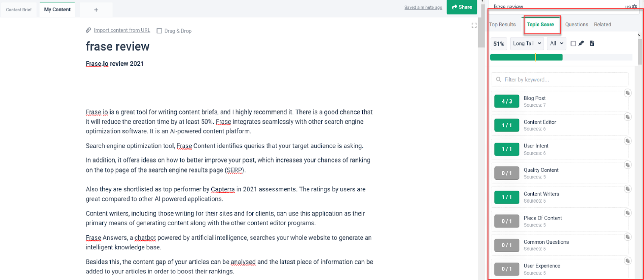Click the green Share button
Viewport: 644px width, 280px height.
pyautogui.click(x=462, y=7)
